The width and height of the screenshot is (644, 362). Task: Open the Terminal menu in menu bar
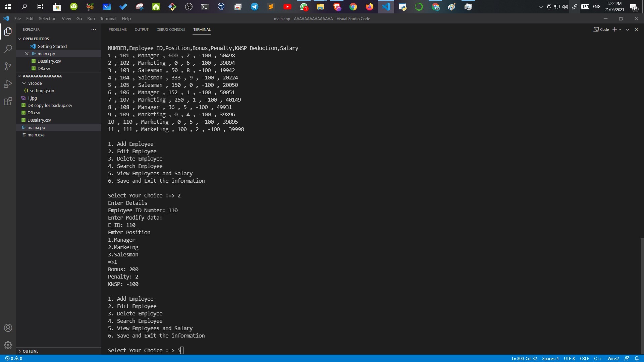[108, 18]
